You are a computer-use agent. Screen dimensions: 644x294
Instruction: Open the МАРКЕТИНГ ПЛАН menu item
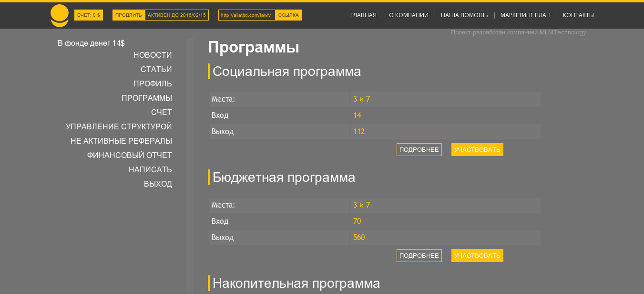click(x=525, y=15)
